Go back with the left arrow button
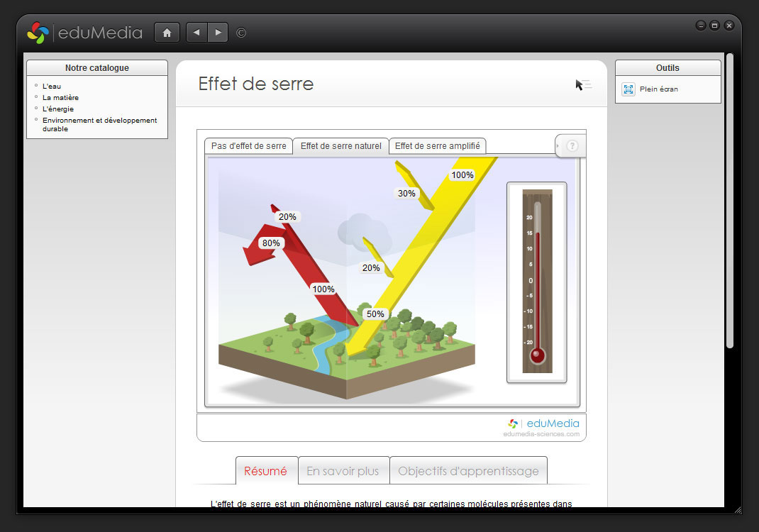The width and height of the screenshot is (759, 532). pyautogui.click(x=196, y=33)
